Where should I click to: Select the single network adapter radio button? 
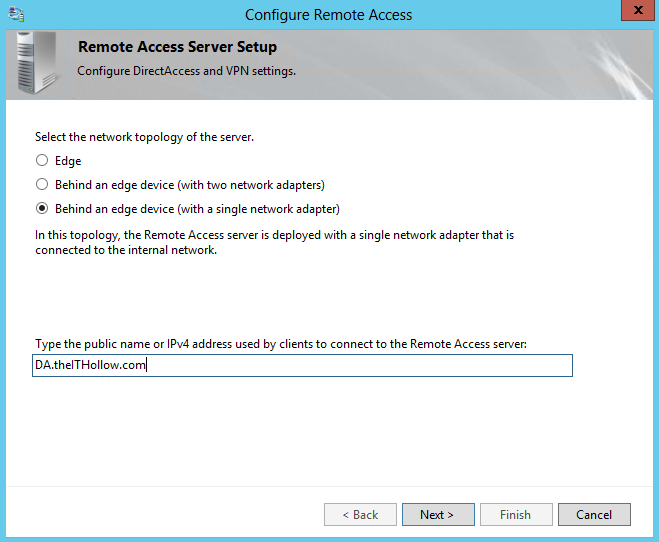point(42,209)
